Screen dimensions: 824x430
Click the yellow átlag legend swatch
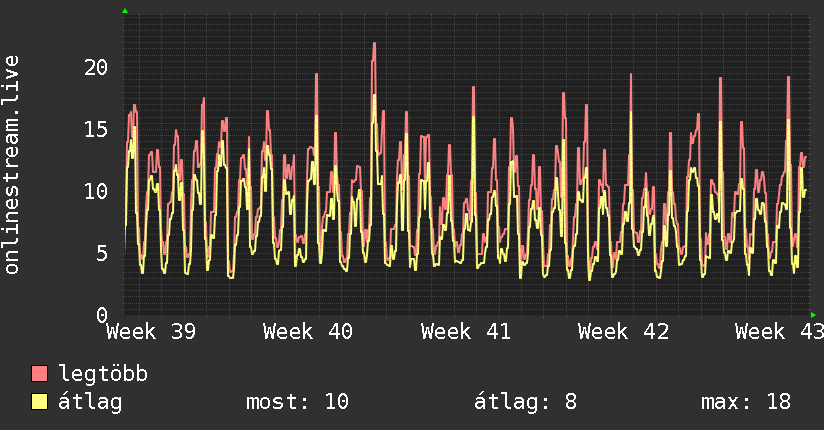39,401
